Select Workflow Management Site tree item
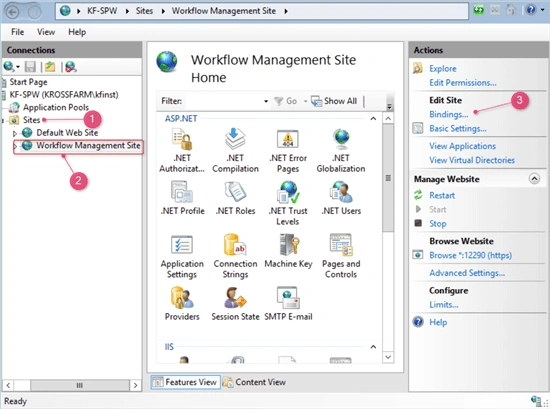 click(x=88, y=146)
